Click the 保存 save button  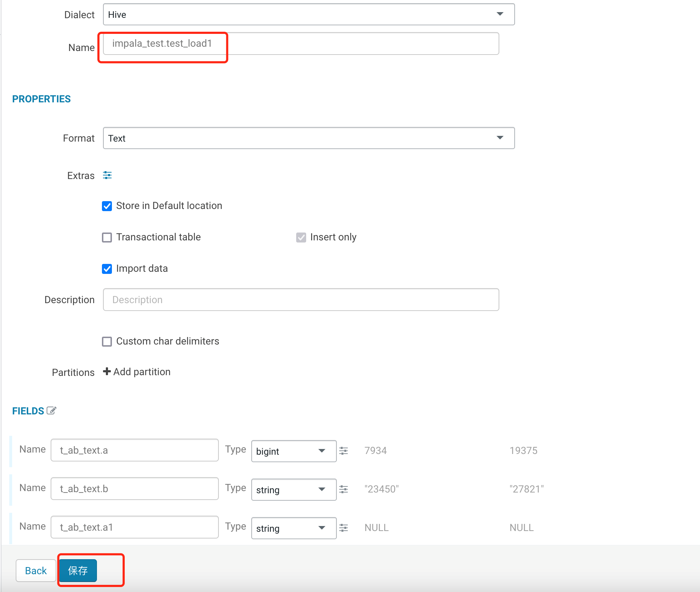(78, 571)
